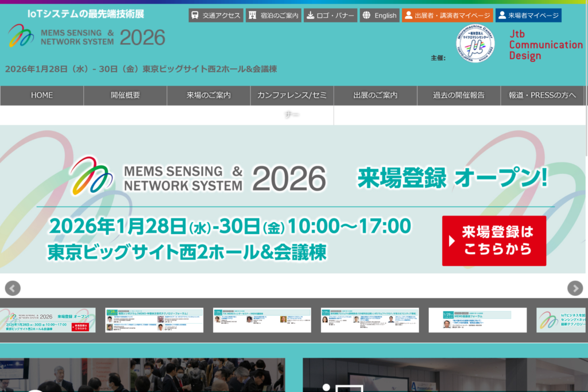Expand the 出展のご案内 menu
Screen dimensions: 588x392
tap(375, 95)
